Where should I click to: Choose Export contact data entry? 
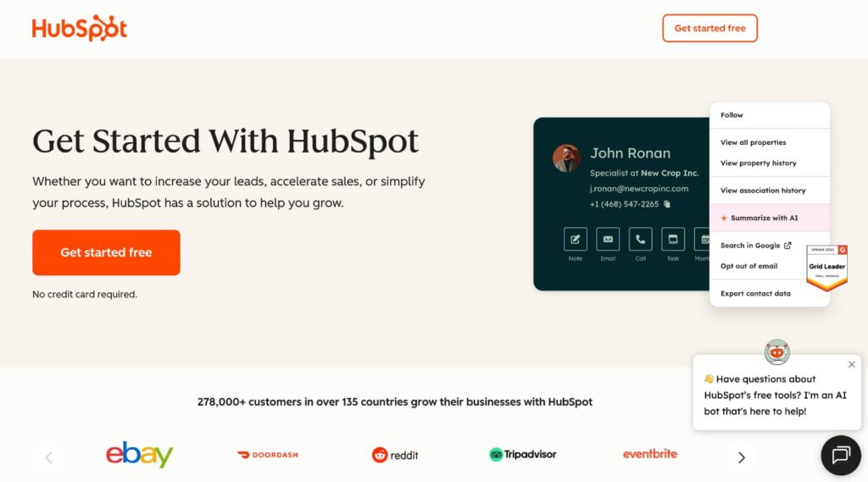click(x=755, y=294)
